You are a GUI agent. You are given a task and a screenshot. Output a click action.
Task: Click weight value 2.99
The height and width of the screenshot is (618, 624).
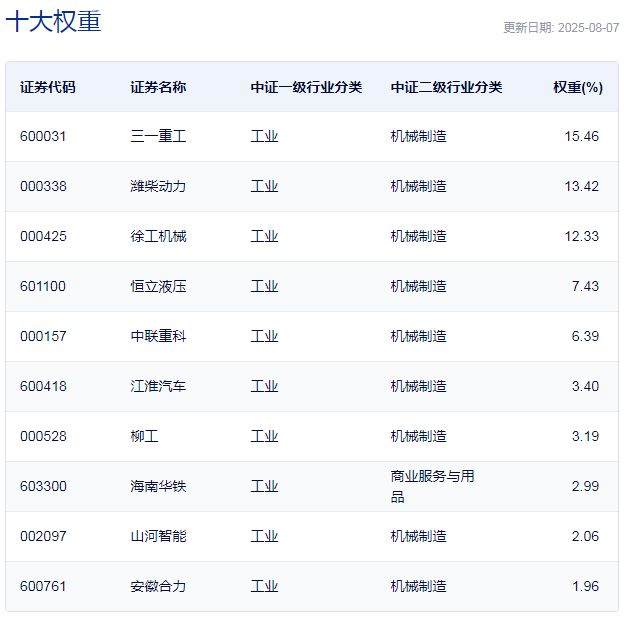pos(585,486)
